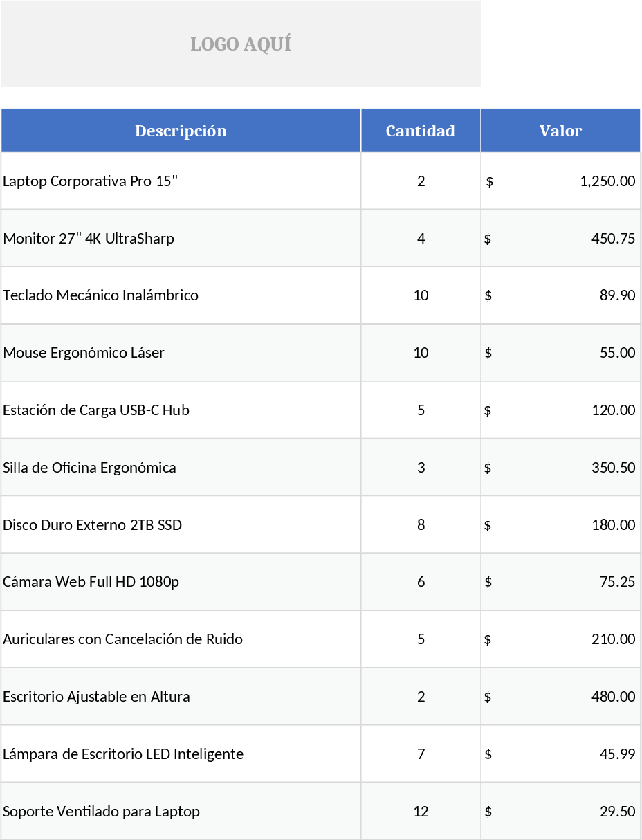Select the Cámara Web Full HD 1080p cell
The width and height of the screenshot is (642, 840).
click(x=91, y=582)
